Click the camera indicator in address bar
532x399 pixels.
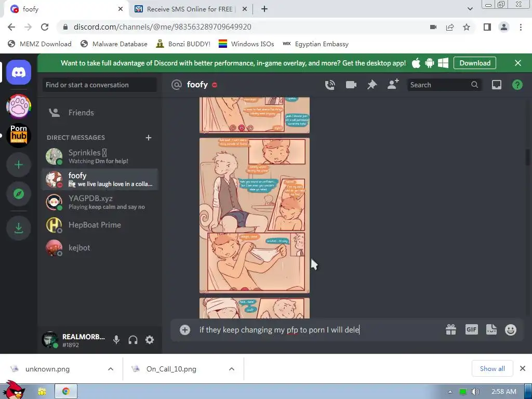[x=433, y=27]
